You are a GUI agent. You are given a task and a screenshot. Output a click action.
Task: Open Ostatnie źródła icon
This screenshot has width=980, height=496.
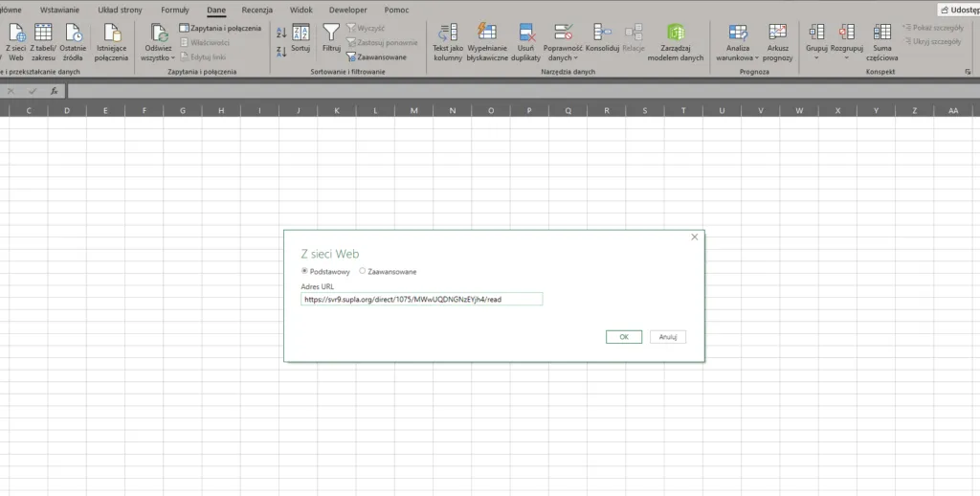tap(73, 33)
